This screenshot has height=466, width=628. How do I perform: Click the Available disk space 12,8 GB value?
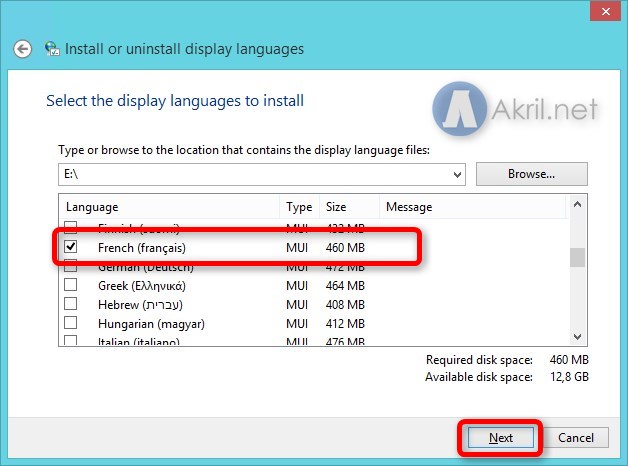(569, 377)
